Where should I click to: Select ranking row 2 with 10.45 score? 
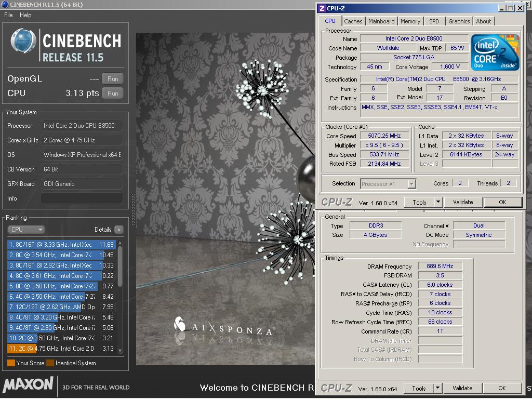(61, 255)
